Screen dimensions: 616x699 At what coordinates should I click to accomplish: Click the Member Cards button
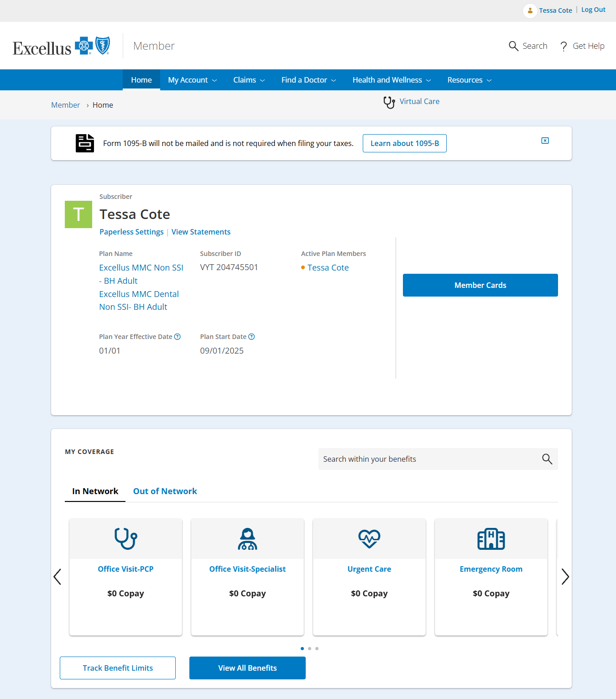pyautogui.click(x=480, y=285)
